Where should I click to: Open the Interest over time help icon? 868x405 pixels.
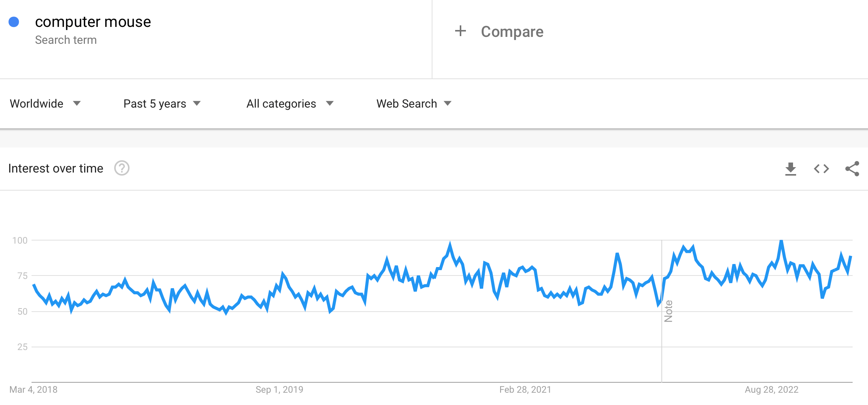click(122, 168)
